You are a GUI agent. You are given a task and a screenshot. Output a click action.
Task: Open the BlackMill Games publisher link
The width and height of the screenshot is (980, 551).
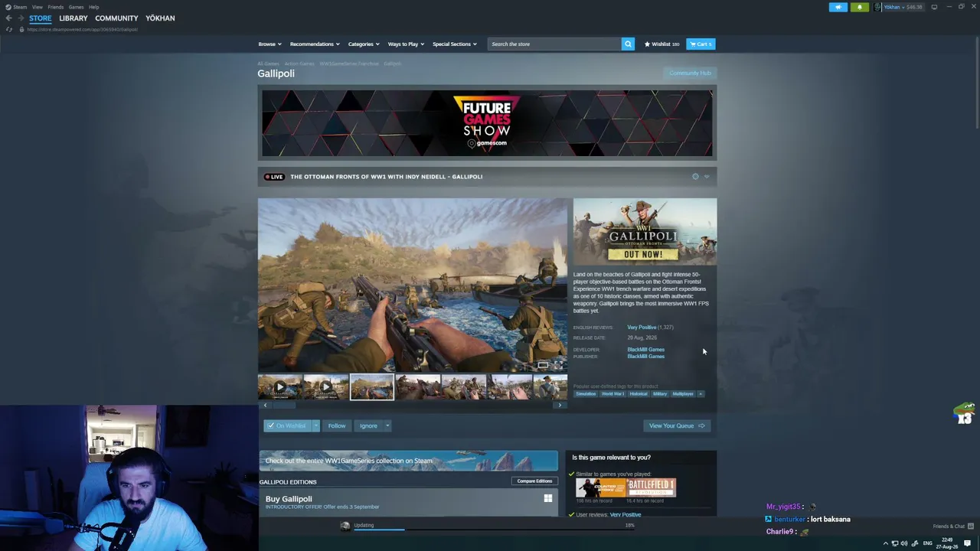[645, 357]
